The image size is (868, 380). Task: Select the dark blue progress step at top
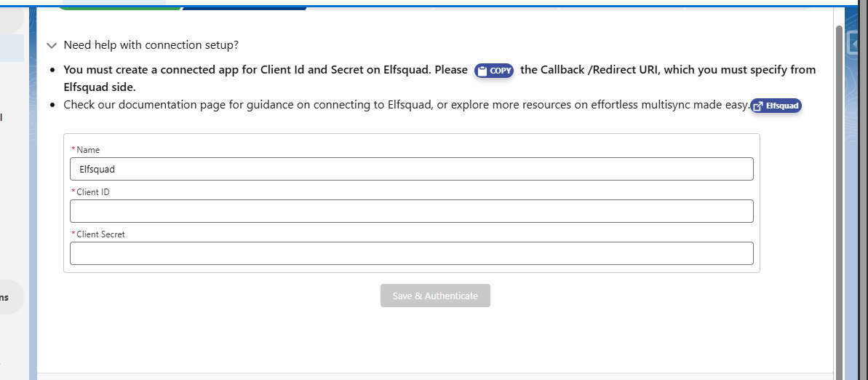[244, 7]
